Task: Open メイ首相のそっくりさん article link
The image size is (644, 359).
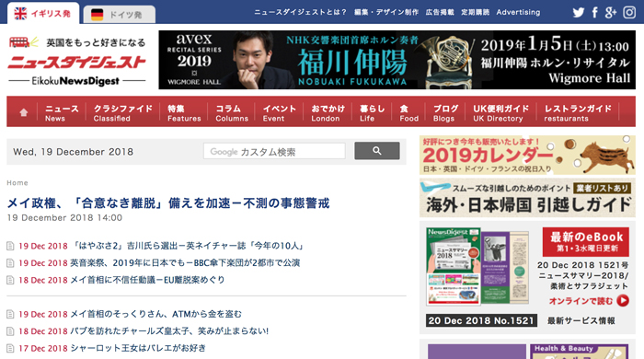Action: click(x=156, y=314)
